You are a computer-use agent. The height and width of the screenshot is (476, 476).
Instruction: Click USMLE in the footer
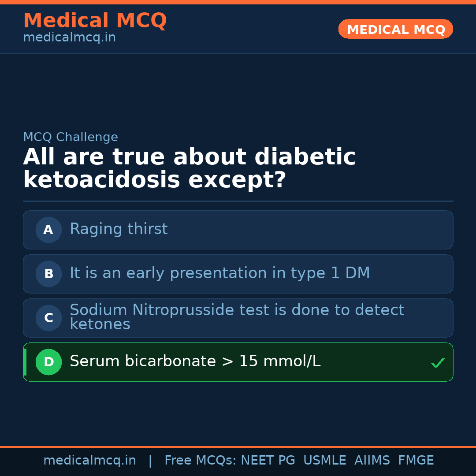pos(324,461)
